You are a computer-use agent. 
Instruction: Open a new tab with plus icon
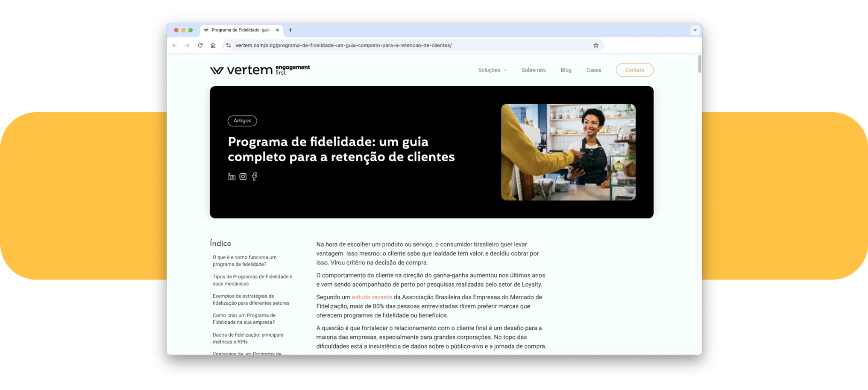[290, 30]
